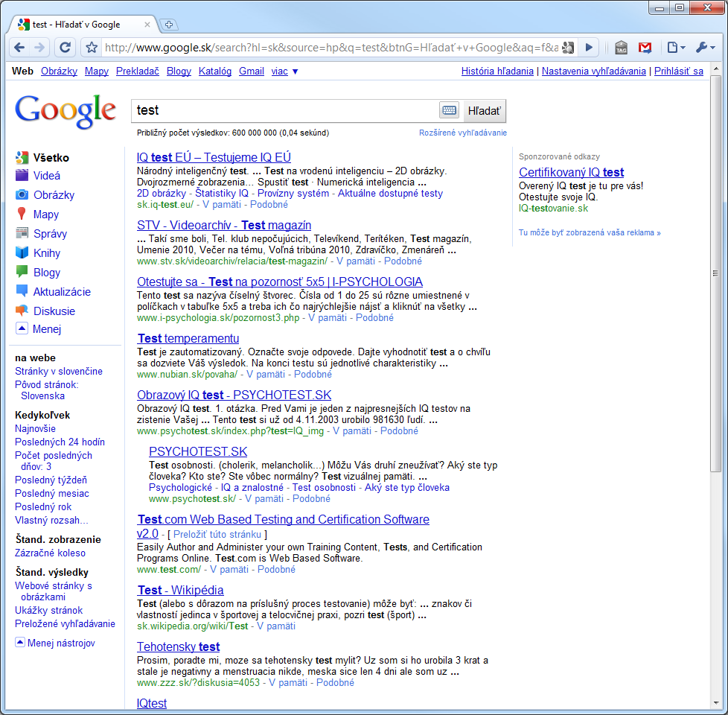This screenshot has height=715, width=728.
Task: Click the Hľadať search button
Action: [x=485, y=110]
